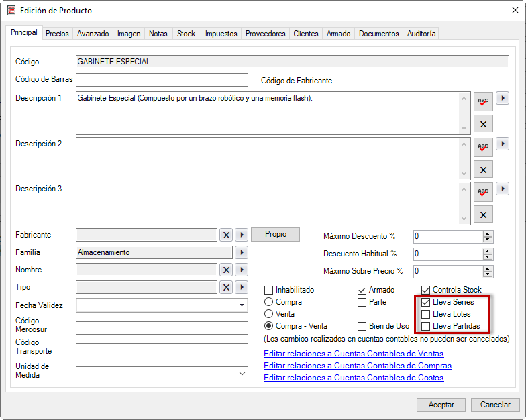Click the Propio button
Viewport: 526px width, 420px height.
click(275, 234)
